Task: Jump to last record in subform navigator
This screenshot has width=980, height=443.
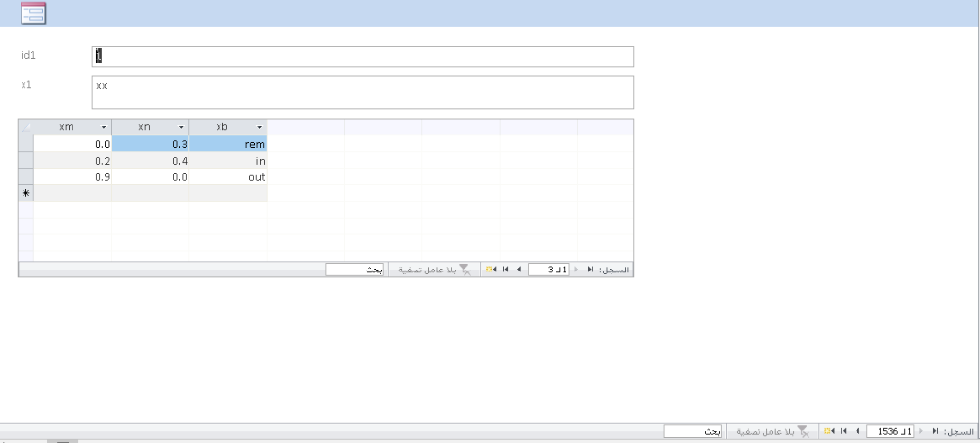Action: click(505, 270)
